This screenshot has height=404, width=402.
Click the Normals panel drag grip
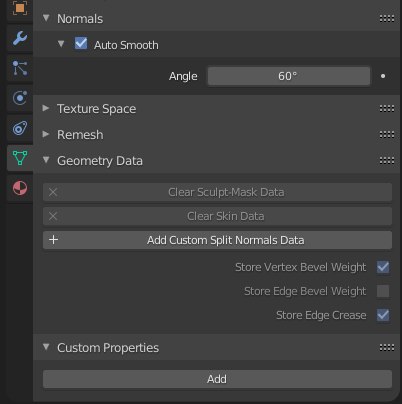point(387,19)
